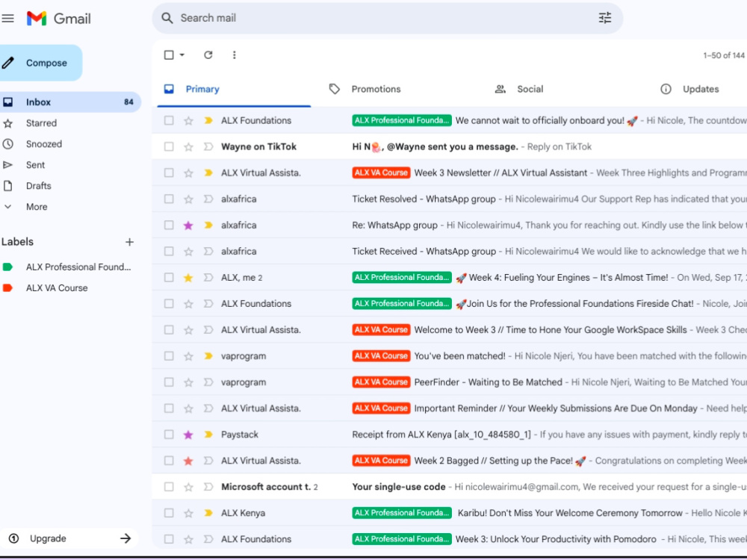Select the Microsoft account email checkbox
Image resolution: width=747 pixels, height=560 pixels.
click(169, 487)
